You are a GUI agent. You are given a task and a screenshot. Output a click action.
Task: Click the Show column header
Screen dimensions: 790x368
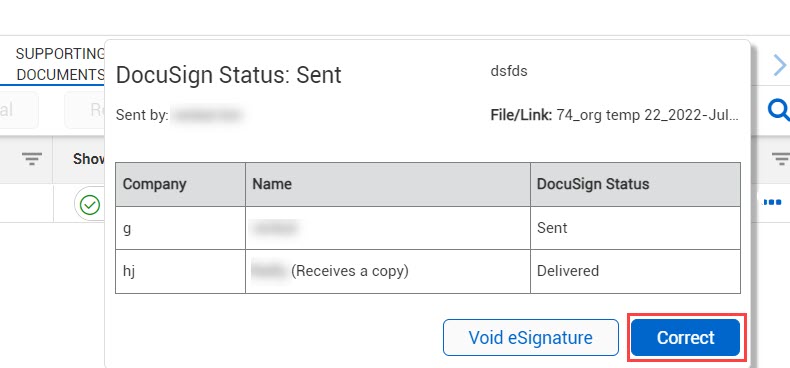pos(89,159)
